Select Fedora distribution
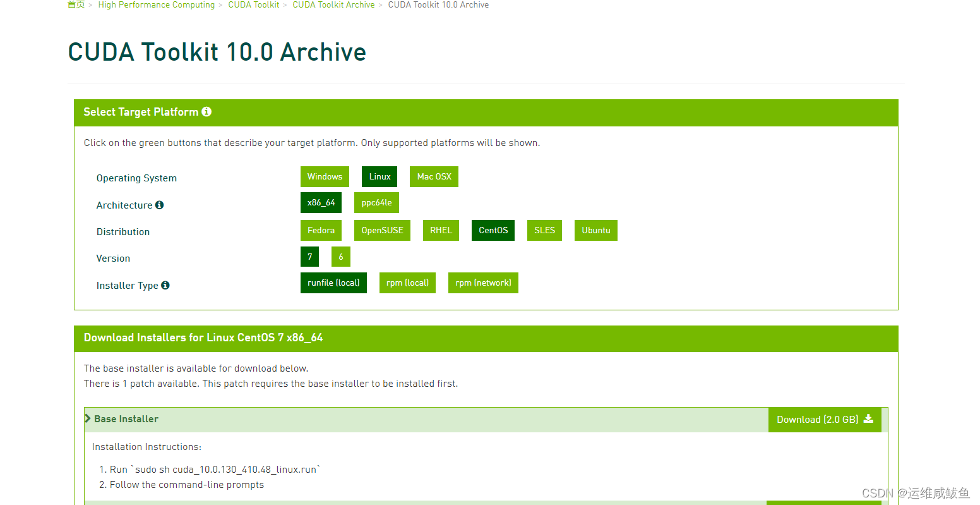The width and height of the screenshot is (980, 505). (321, 231)
